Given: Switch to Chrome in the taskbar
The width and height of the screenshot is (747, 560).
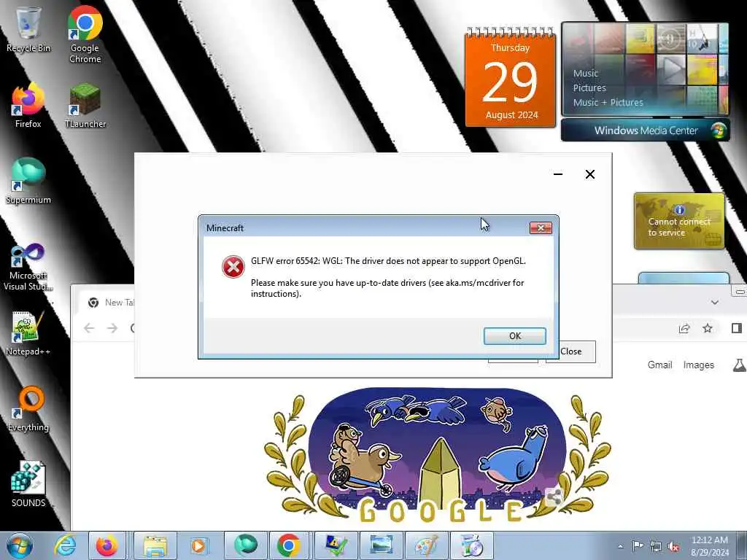Looking at the screenshot, I should [x=289, y=545].
